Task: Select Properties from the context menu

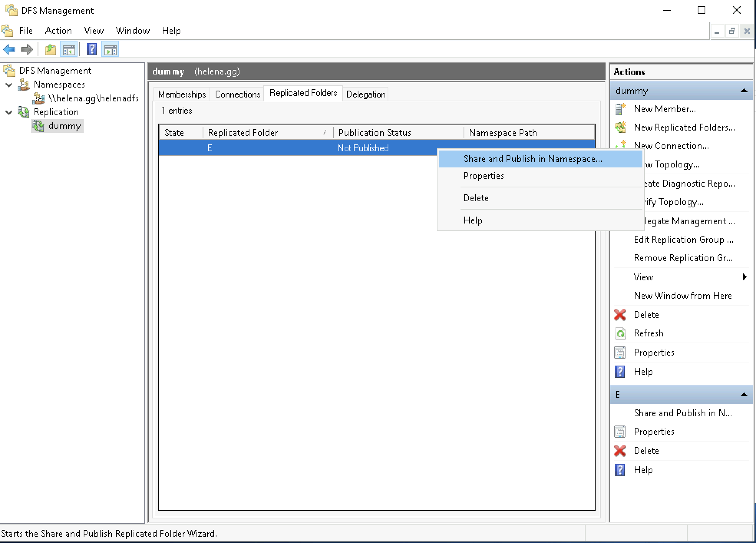Action: click(484, 176)
